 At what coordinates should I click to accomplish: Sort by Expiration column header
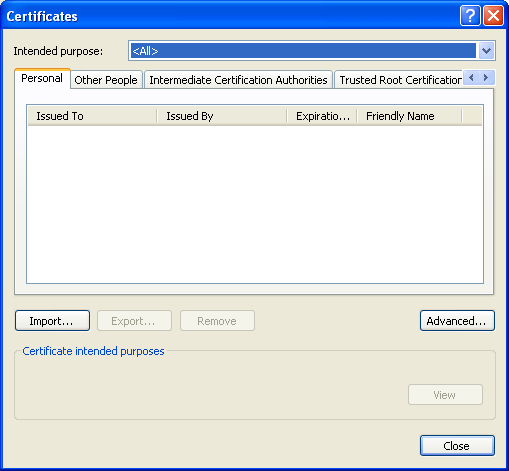point(322,116)
